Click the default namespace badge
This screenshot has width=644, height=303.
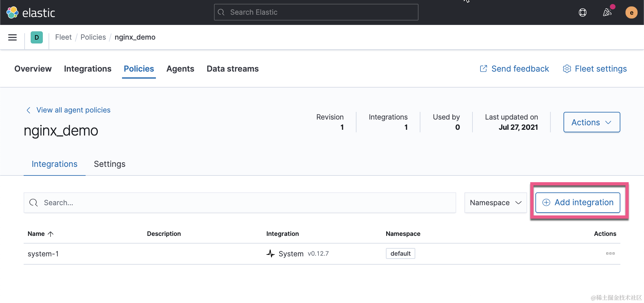400,253
